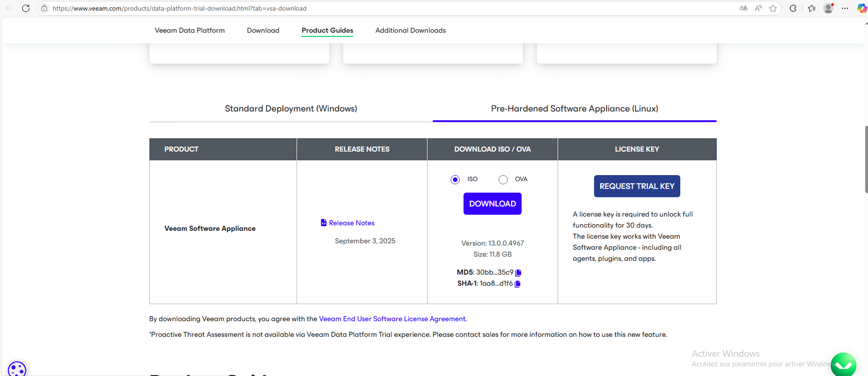Open the Read Aloud icon
This screenshot has height=376, width=868.
click(x=758, y=8)
